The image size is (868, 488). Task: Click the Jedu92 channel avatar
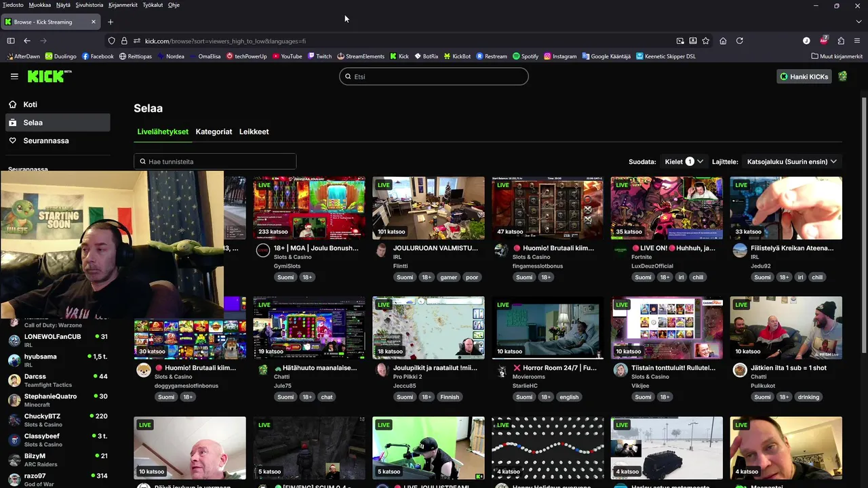(740, 251)
